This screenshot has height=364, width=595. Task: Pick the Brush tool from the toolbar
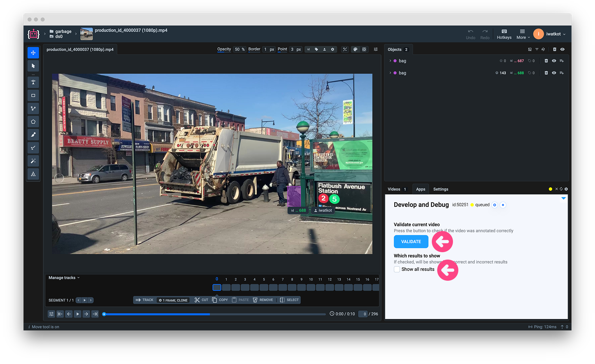pos(33,135)
